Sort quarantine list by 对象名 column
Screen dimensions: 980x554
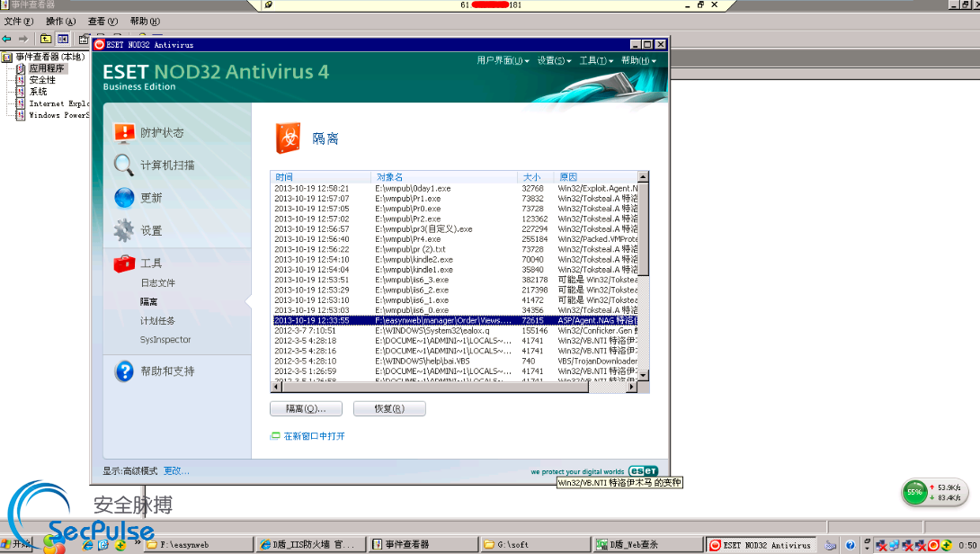coord(444,177)
